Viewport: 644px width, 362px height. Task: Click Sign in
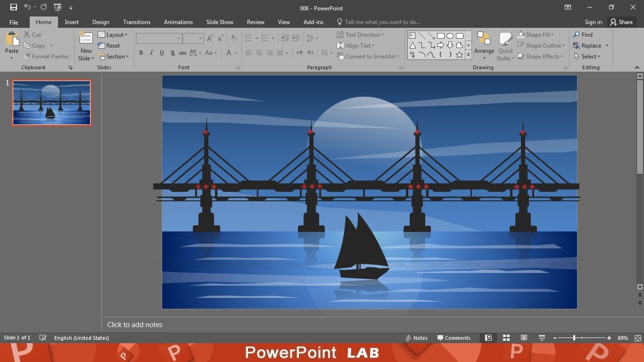[x=593, y=22]
